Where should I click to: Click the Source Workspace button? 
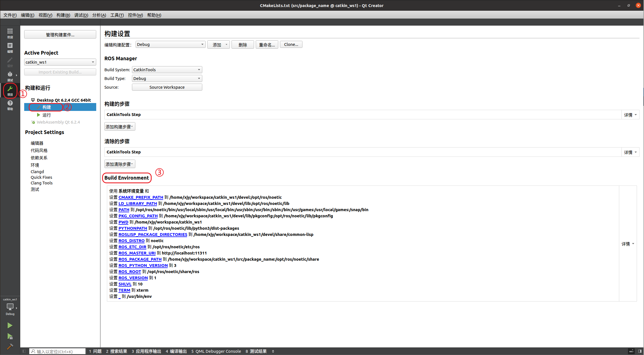[167, 87]
